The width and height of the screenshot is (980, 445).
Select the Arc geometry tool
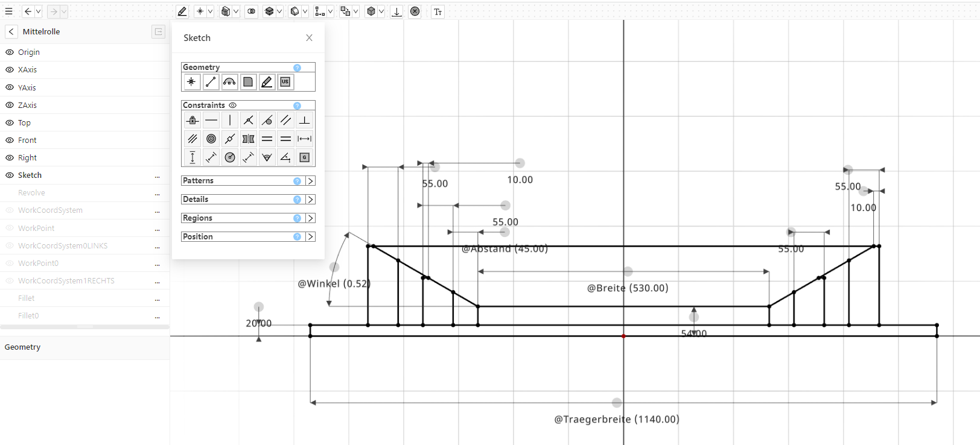pos(229,82)
